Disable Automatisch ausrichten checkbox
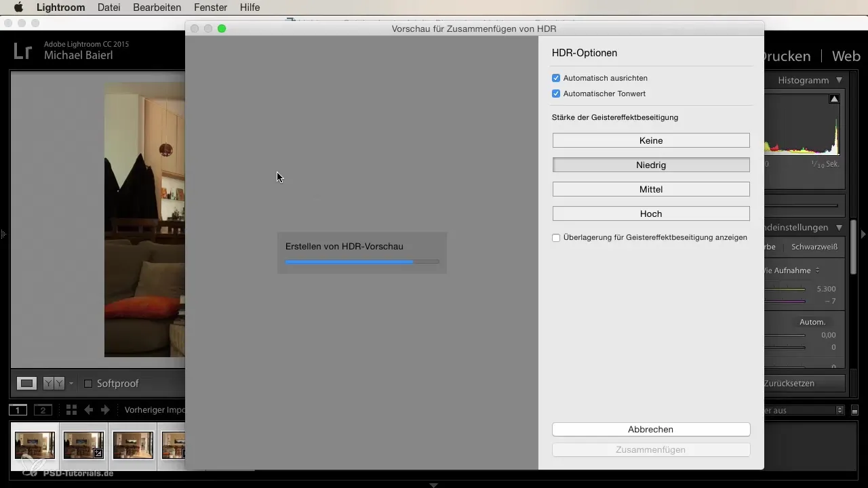The height and width of the screenshot is (488, 868). tap(556, 78)
